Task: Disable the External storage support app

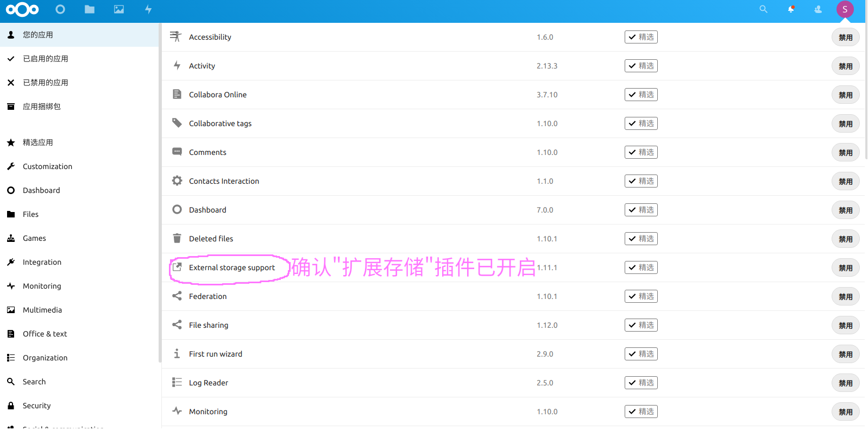Action: pos(845,268)
